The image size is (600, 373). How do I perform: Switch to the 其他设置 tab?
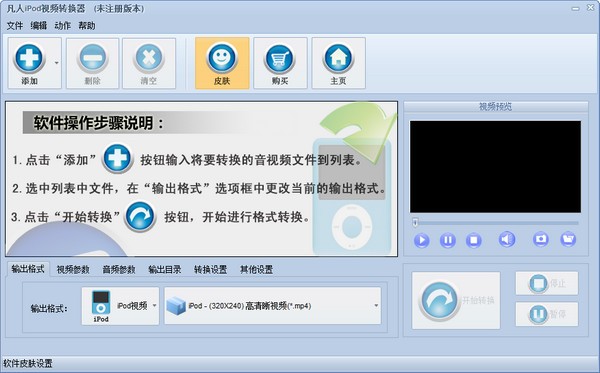click(x=256, y=270)
